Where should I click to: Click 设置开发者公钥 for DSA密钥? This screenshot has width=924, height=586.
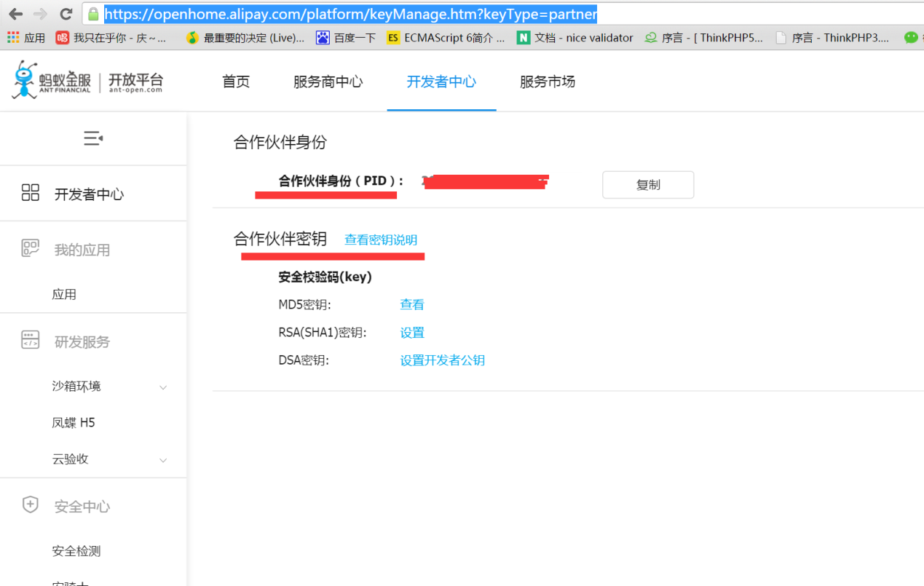coord(443,360)
